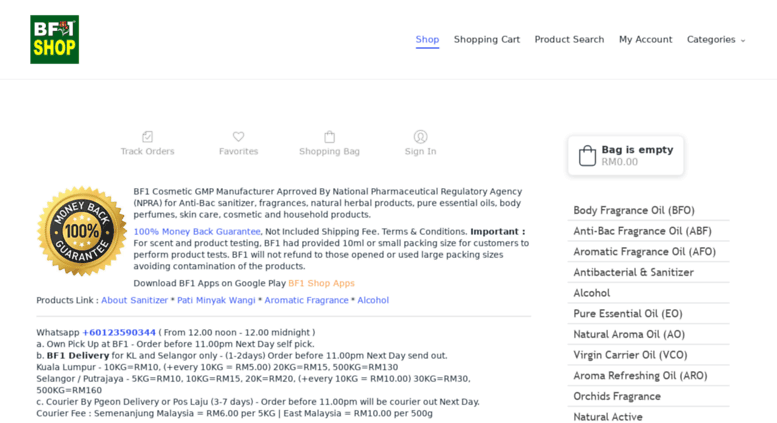
Task: Click the Sign In user icon
Action: pyautogui.click(x=420, y=137)
